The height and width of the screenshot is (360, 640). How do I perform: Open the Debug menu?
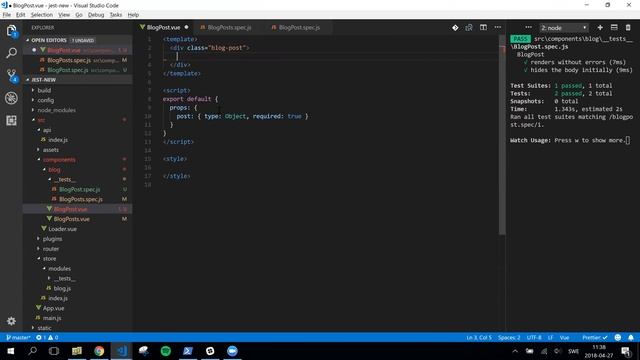[x=96, y=15]
